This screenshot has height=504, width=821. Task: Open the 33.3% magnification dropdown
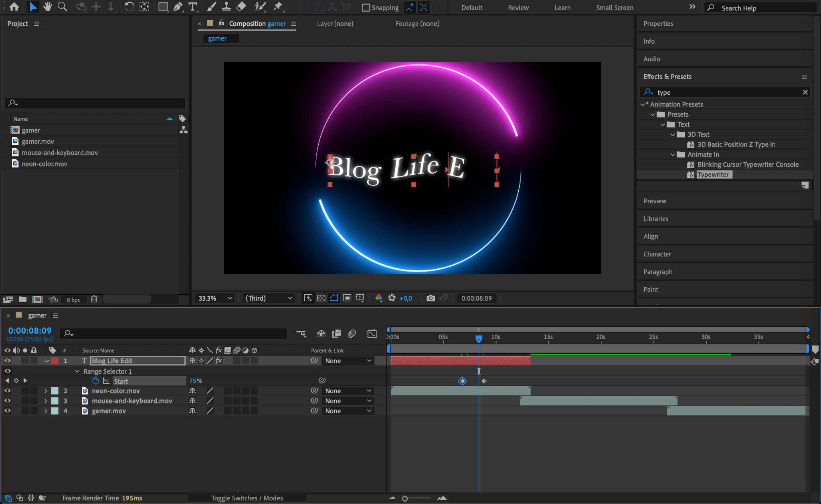[215, 298]
